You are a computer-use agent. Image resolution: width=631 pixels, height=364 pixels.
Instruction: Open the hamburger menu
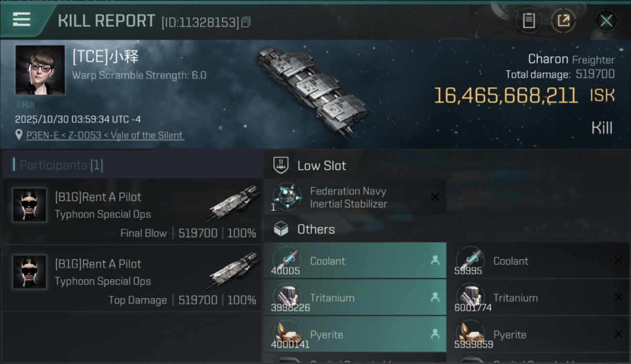(x=22, y=20)
